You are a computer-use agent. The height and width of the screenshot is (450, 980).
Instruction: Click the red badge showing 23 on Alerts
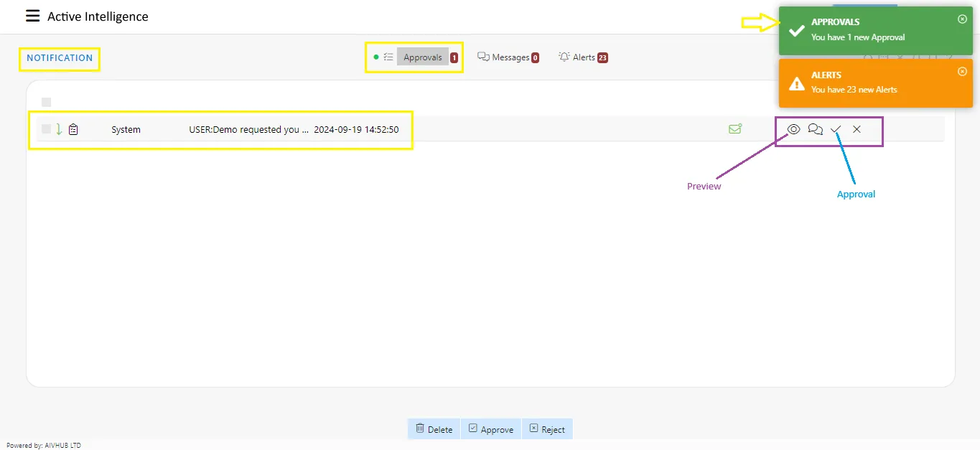pyautogui.click(x=602, y=57)
